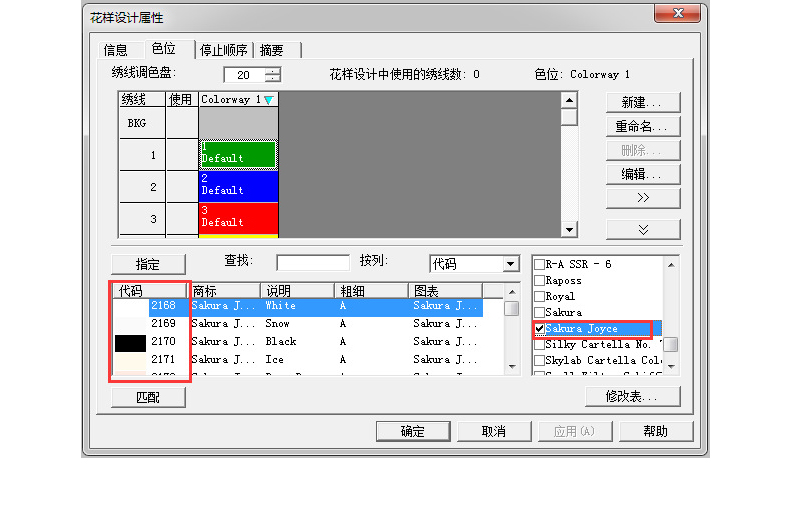The image size is (790, 510).
Task: Switch to the 信息 tab
Action: [x=116, y=50]
